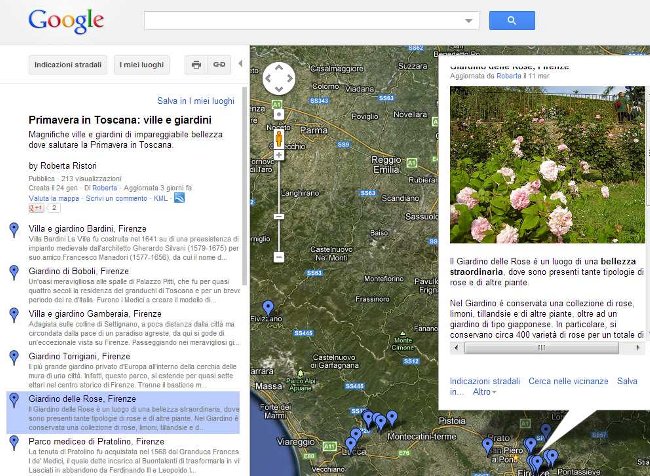Click the map pin nearest Lucca
Image resolution: width=650 pixels, height=476 pixels.
pyautogui.click(x=351, y=444)
